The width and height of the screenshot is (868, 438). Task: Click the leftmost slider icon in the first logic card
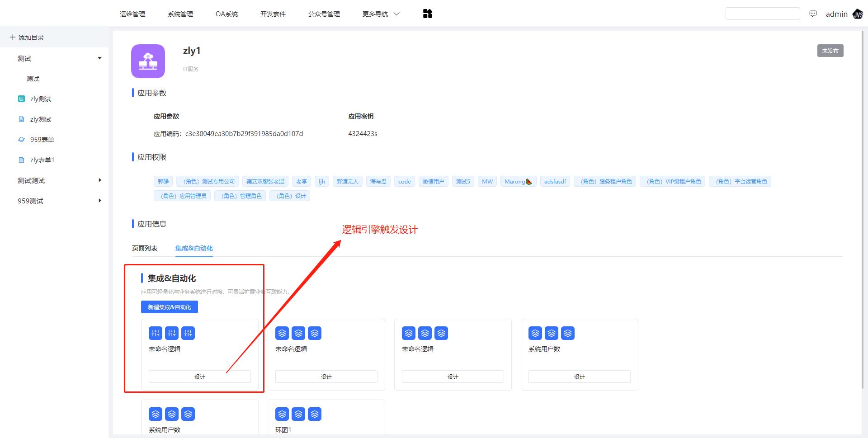click(156, 333)
